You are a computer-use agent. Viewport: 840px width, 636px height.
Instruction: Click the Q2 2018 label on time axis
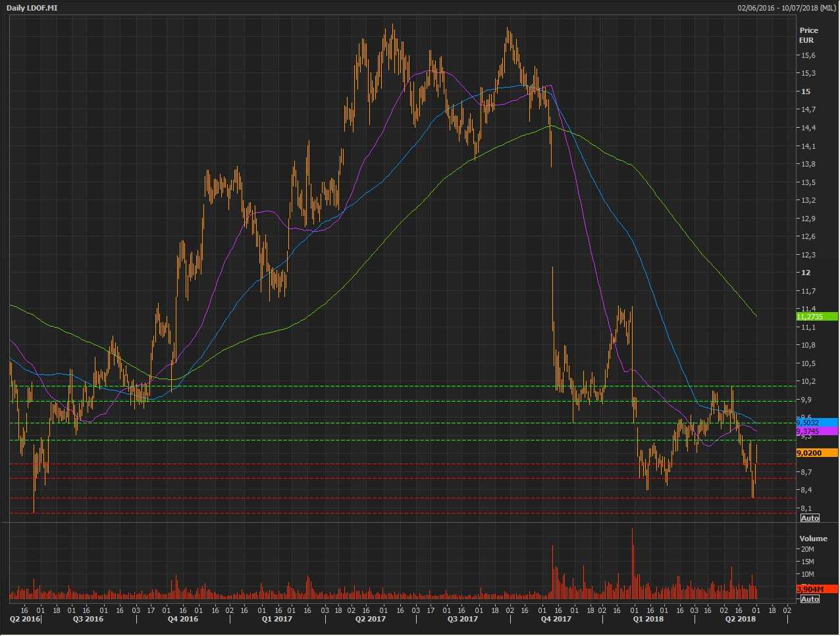(x=740, y=620)
